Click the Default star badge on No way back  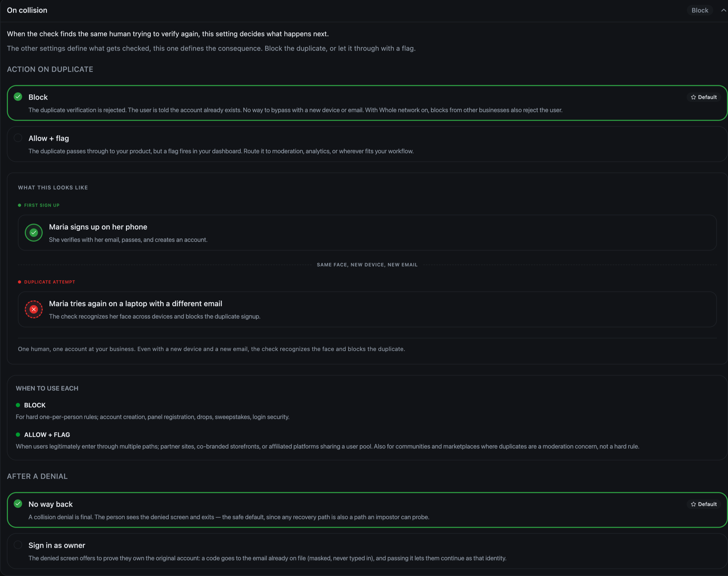704,504
